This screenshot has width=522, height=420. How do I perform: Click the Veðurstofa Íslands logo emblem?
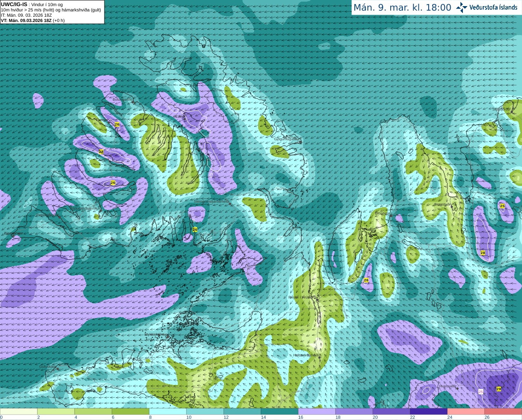pos(462,7)
